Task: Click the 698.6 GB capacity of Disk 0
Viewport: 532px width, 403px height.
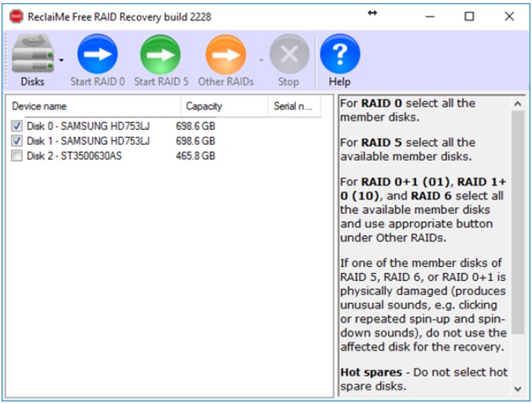Action: pyautogui.click(x=195, y=126)
